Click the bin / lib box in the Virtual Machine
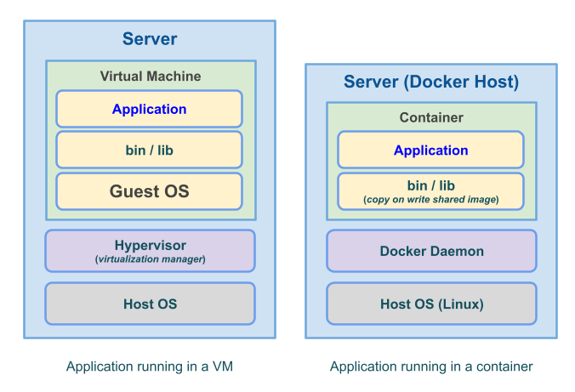The height and width of the screenshot is (392, 575). [x=149, y=150]
